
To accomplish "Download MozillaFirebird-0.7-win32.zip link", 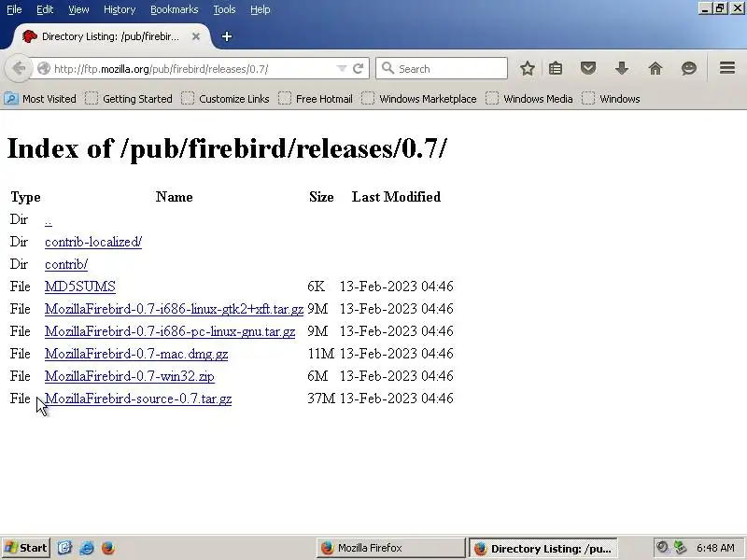I will point(130,376).
